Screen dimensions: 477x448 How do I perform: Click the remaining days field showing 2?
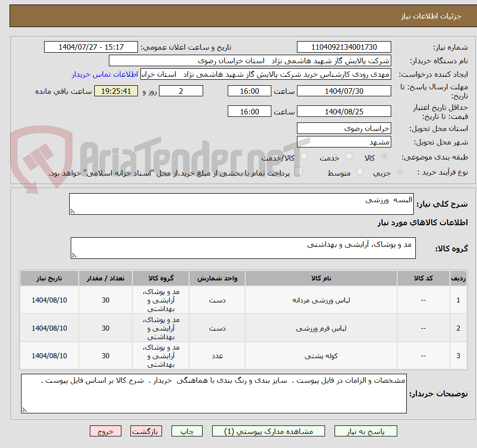click(181, 91)
